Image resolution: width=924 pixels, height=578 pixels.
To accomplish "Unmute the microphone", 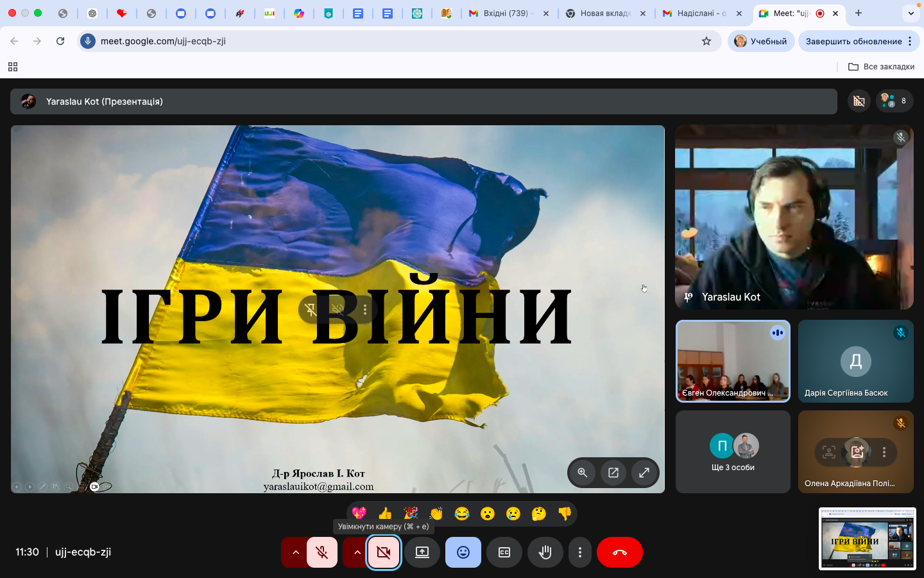I will click(x=322, y=552).
